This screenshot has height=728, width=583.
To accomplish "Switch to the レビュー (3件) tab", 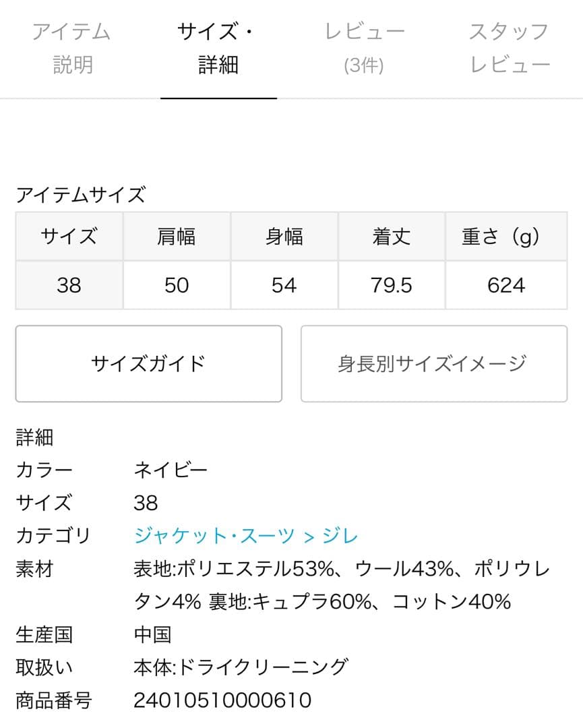I will [x=365, y=49].
